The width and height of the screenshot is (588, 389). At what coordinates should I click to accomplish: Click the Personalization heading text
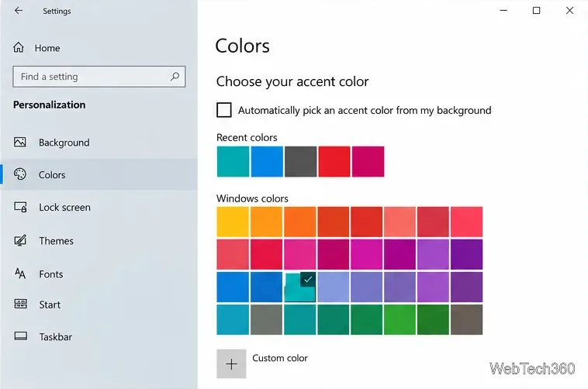point(49,105)
